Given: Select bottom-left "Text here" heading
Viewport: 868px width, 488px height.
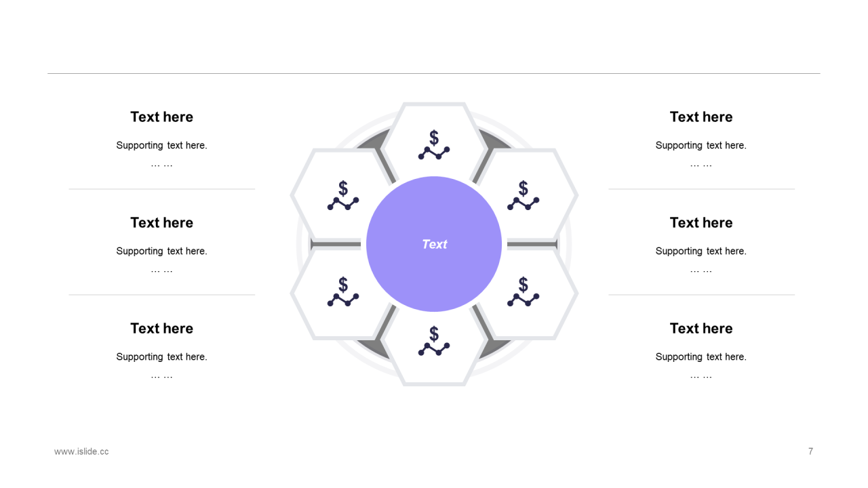Looking at the screenshot, I should point(161,328).
